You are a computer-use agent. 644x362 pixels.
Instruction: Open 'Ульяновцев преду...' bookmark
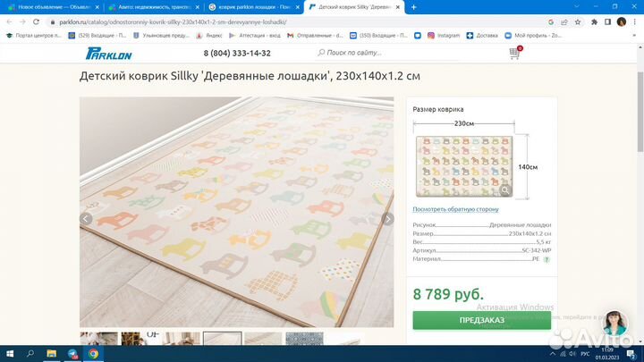[161, 36]
